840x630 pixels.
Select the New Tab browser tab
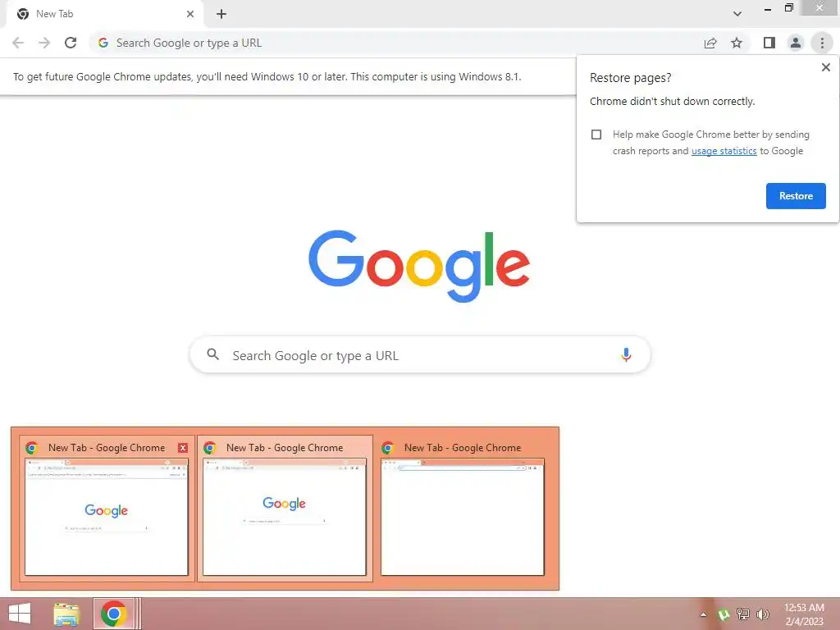[x=105, y=14]
